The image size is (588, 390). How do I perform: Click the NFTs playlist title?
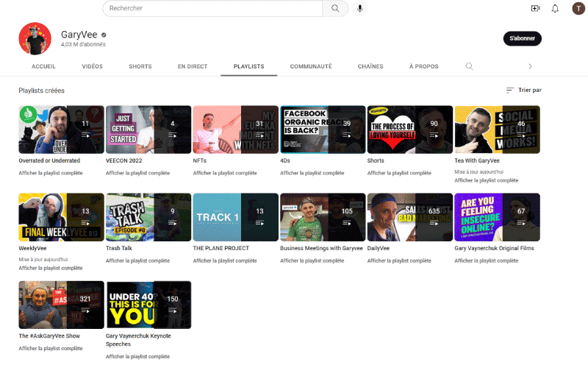point(199,160)
